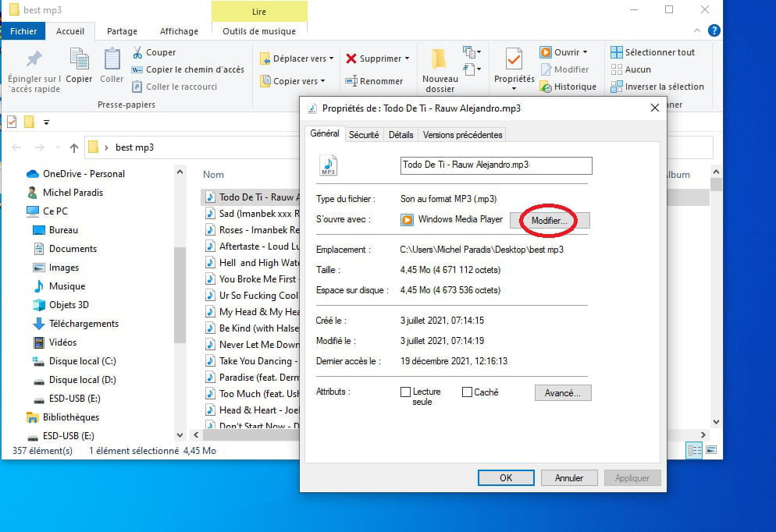Collapse the ribbon chevron

697,30
